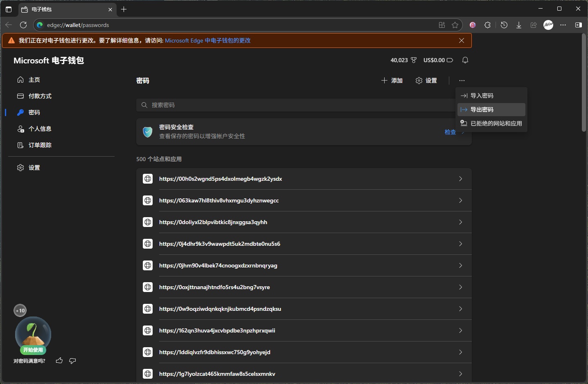Click the Meow browser profile avatar
Screen dimensions: 588x384
point(548,25)
